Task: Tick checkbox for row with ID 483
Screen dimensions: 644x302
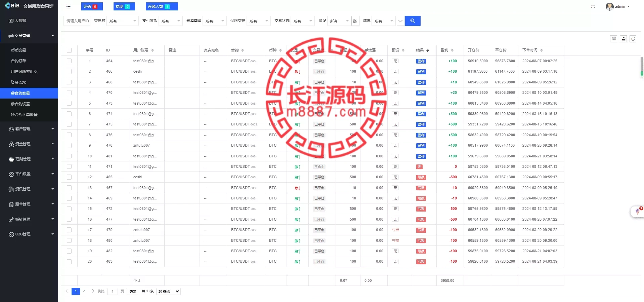Action: [69, 261]
